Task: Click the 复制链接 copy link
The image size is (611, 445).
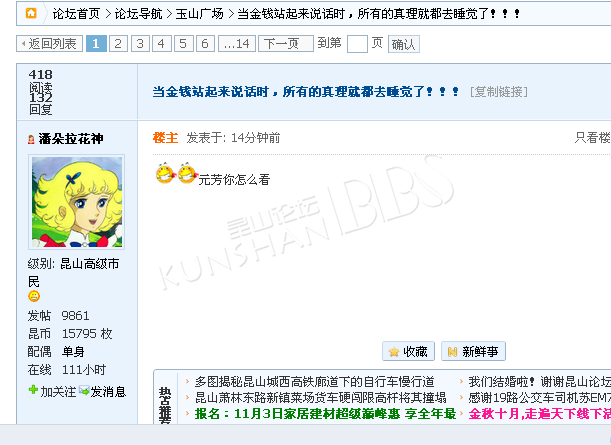Action: pos(499,92)
